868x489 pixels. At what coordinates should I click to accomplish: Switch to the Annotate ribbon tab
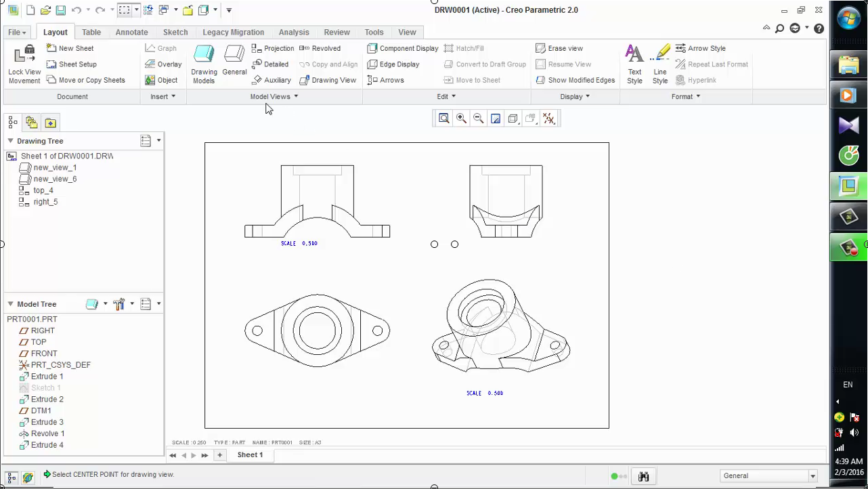[x=131, y=32]
